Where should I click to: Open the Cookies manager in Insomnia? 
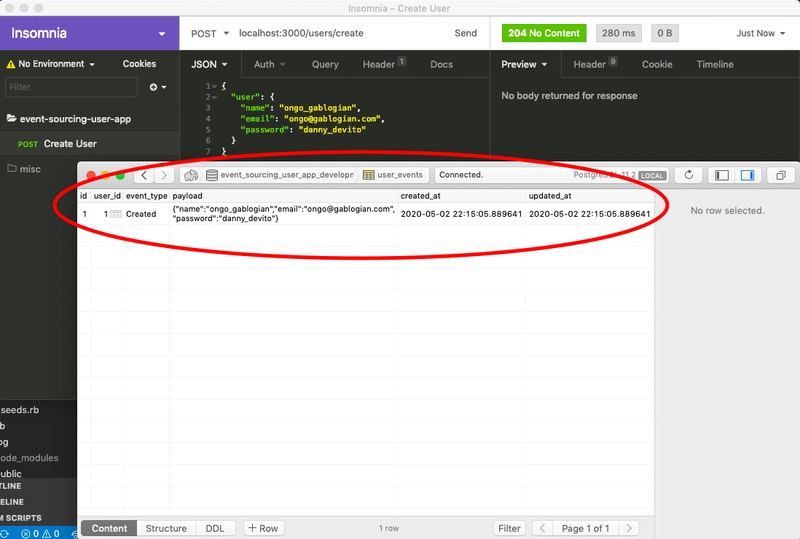[x=139, y=64]
